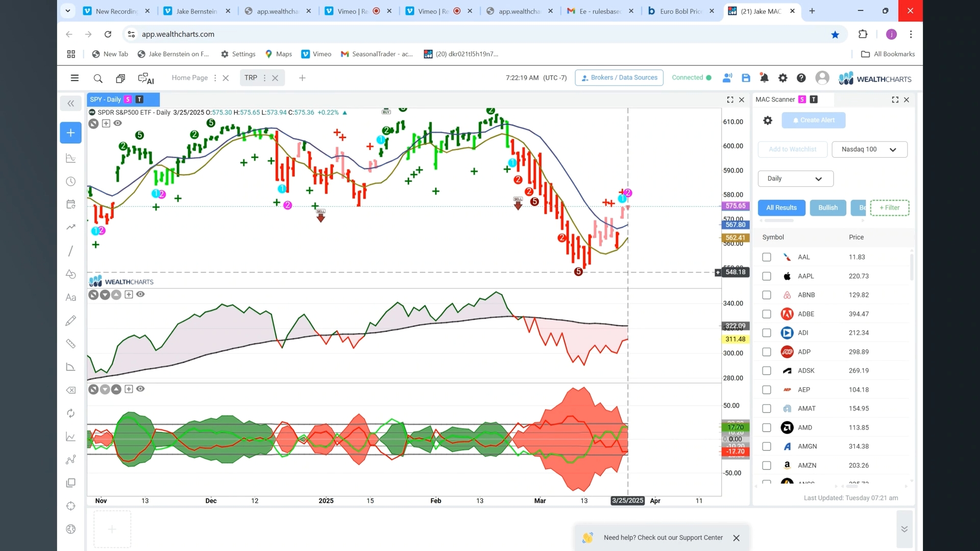Open the Home Page tab options menu

pos(215,78)
